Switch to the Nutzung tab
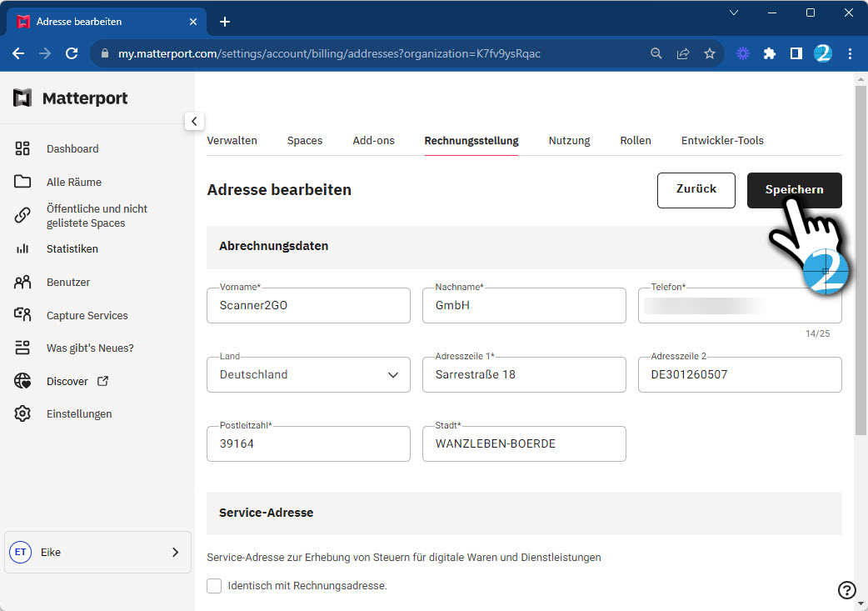Image resolution: width=868 pixels, height=611 pixels. [569, 141]
